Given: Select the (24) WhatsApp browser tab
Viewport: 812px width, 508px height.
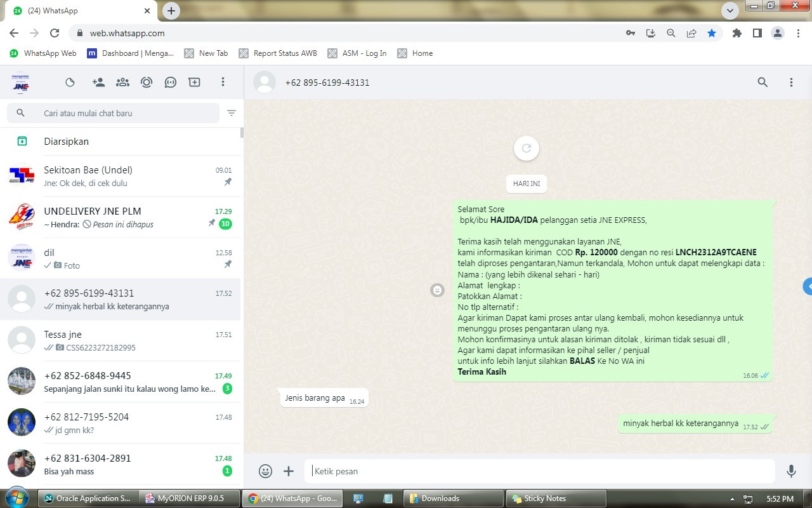Looking at the screenshot, I should click(x=81, y=11).
